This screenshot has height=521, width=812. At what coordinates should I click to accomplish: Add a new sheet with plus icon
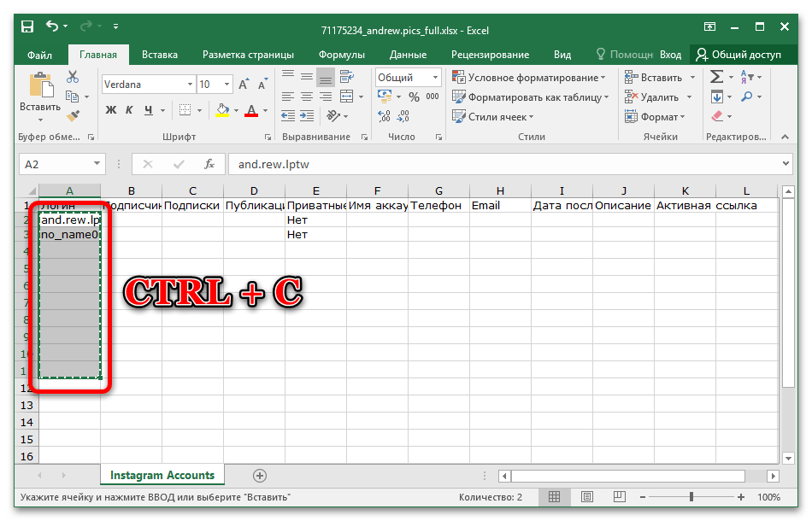coord(260,476)
